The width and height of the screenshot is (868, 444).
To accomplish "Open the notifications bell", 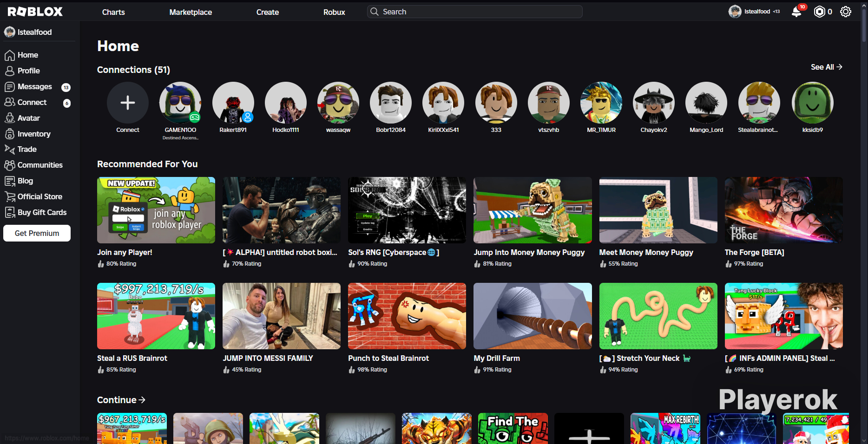I will (796, 12).
